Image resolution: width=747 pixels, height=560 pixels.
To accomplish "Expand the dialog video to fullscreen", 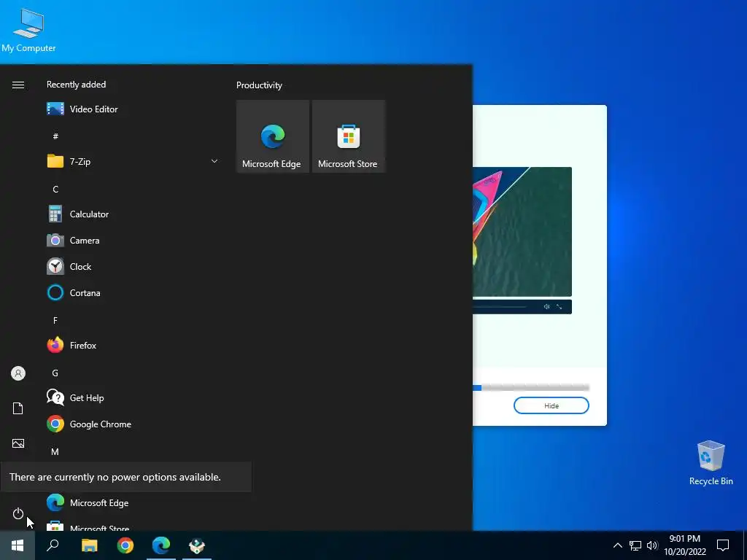I will point(560,307).
